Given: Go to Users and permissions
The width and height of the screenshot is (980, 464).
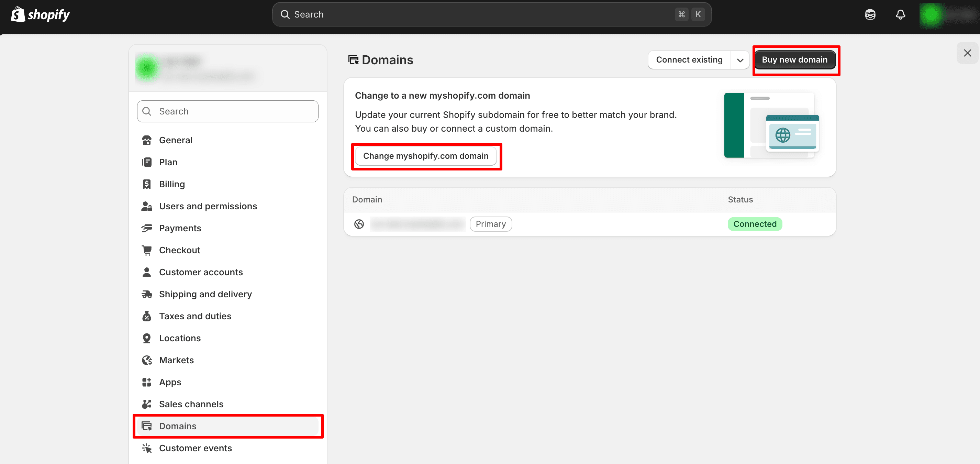Looking at the screenshot, I should pos(208,206).
